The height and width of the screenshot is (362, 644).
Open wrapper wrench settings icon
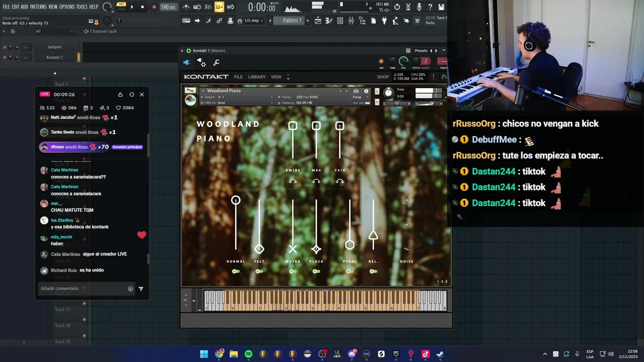(x=216, y=62)
